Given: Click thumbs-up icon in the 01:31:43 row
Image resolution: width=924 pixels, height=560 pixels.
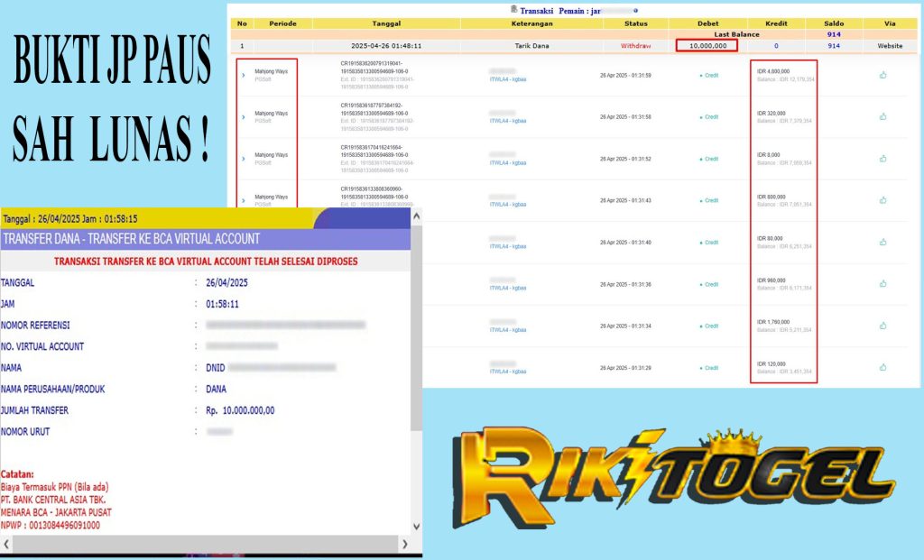Looking at the screenshot, I should [x=882, y=200].
